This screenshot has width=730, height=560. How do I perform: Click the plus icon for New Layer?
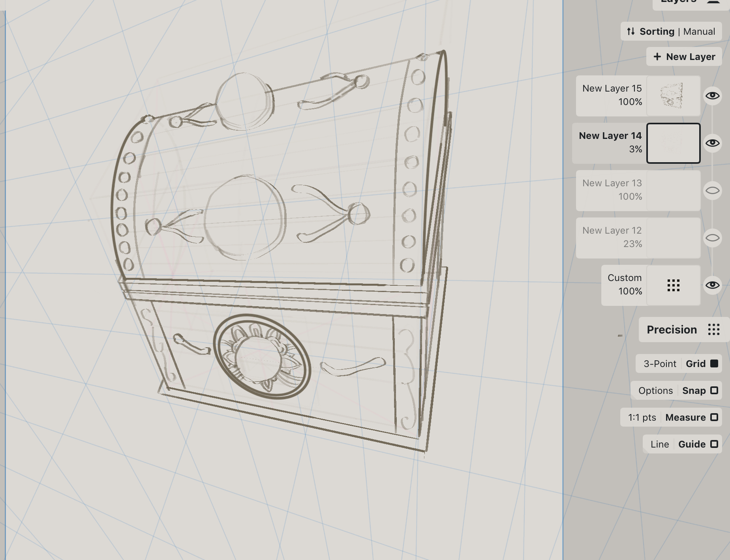pos(657,57)
